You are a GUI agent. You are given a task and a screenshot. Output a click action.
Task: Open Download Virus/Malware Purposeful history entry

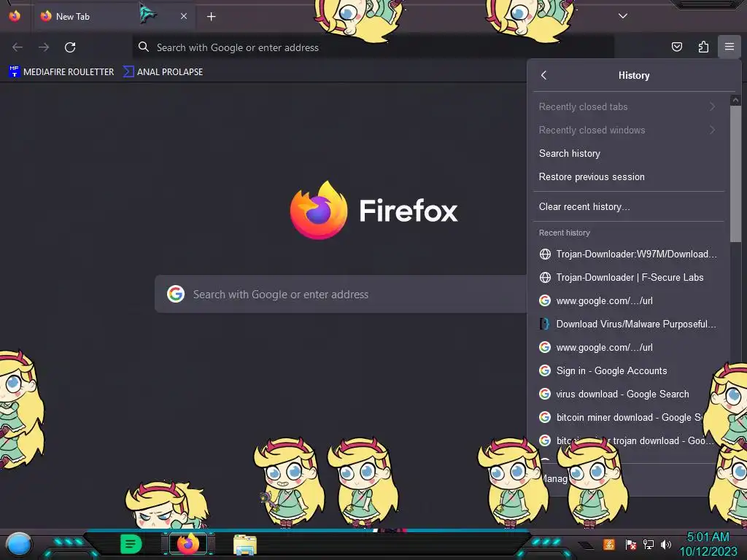628,324
